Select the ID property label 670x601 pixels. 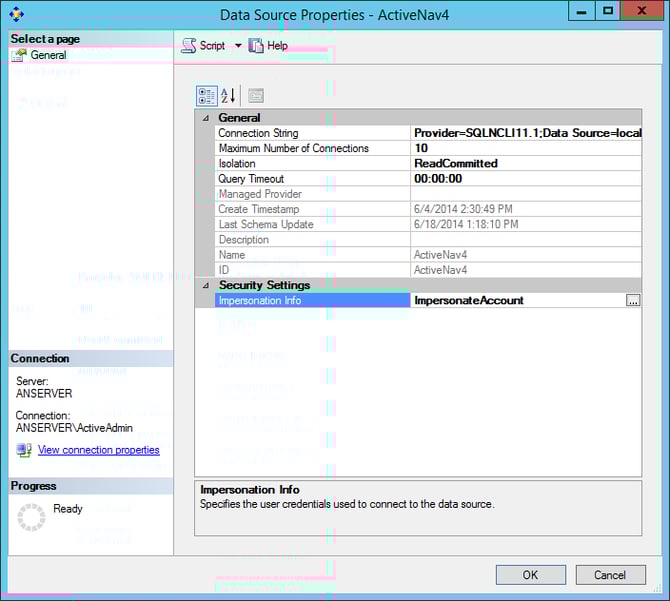[x=224, y=270]
